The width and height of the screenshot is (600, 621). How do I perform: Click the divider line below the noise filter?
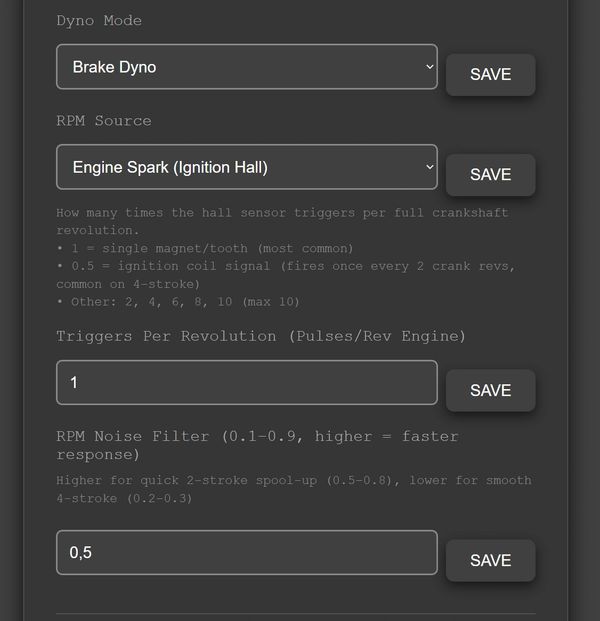click(x=296, y=613)
